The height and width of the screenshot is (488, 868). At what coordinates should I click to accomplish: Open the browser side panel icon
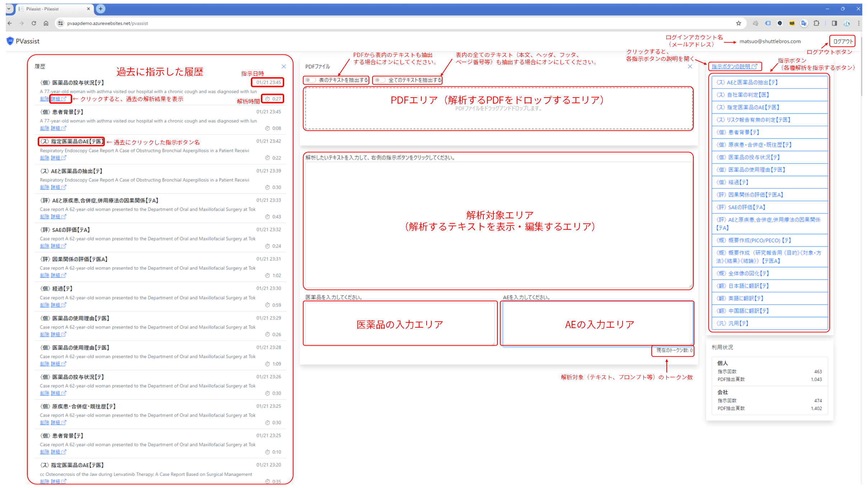[834, 23]
